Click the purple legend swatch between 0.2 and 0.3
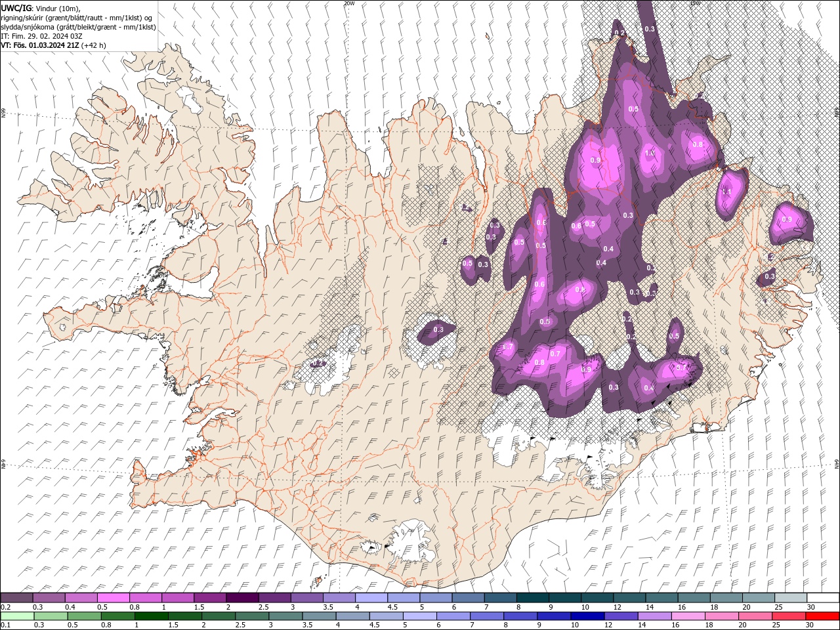 [17, 598]
